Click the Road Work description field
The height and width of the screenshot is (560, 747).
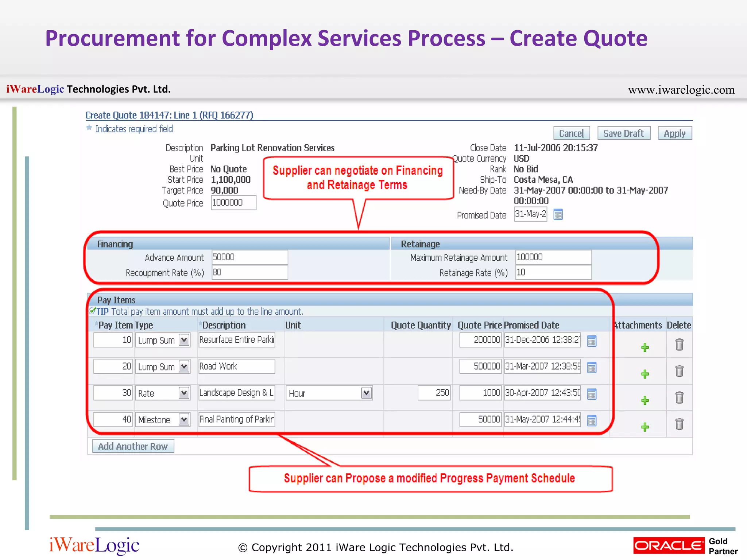pyautogui.click(x=237, y=366)
